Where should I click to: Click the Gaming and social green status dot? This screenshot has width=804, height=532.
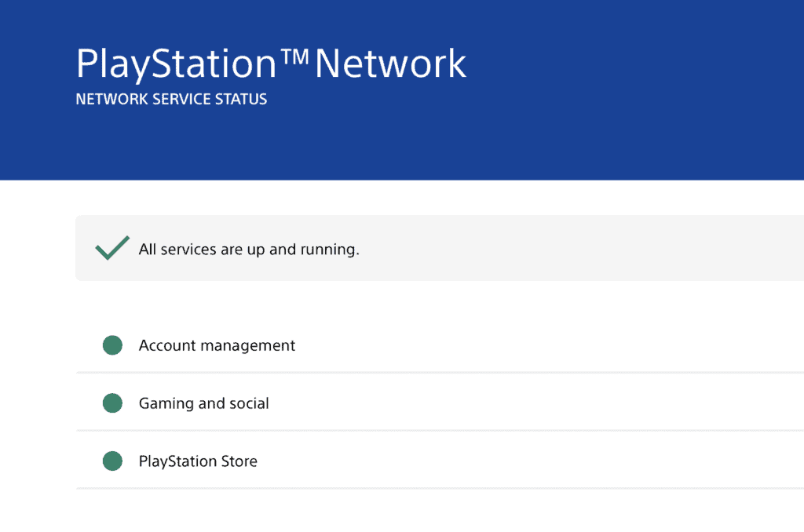(x=112, y=403)
